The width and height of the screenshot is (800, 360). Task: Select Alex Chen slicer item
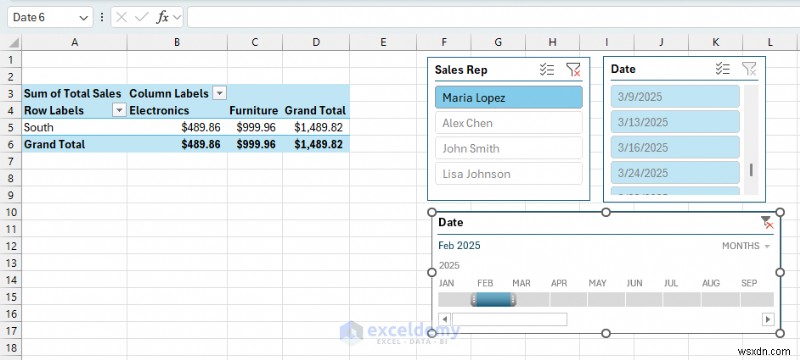pos(509,123)
